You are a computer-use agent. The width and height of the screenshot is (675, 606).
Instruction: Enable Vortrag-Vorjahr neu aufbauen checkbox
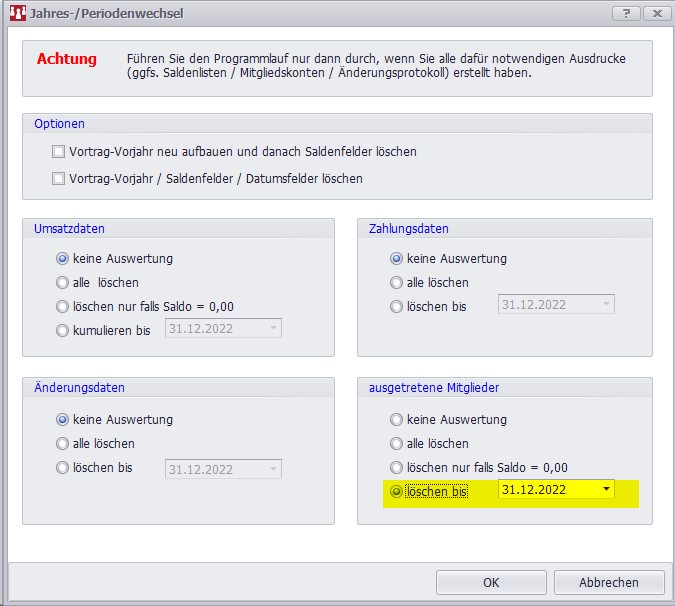58,152
